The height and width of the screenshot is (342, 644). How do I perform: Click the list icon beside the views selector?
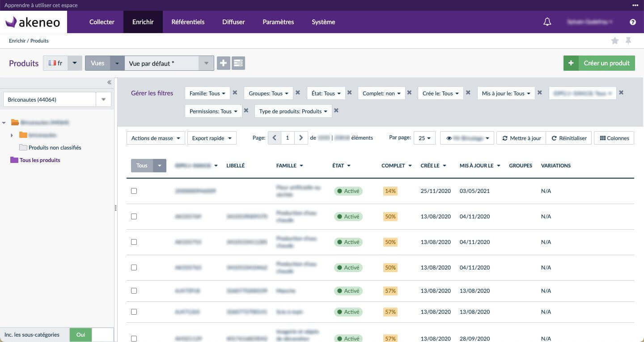click(238, 63)
